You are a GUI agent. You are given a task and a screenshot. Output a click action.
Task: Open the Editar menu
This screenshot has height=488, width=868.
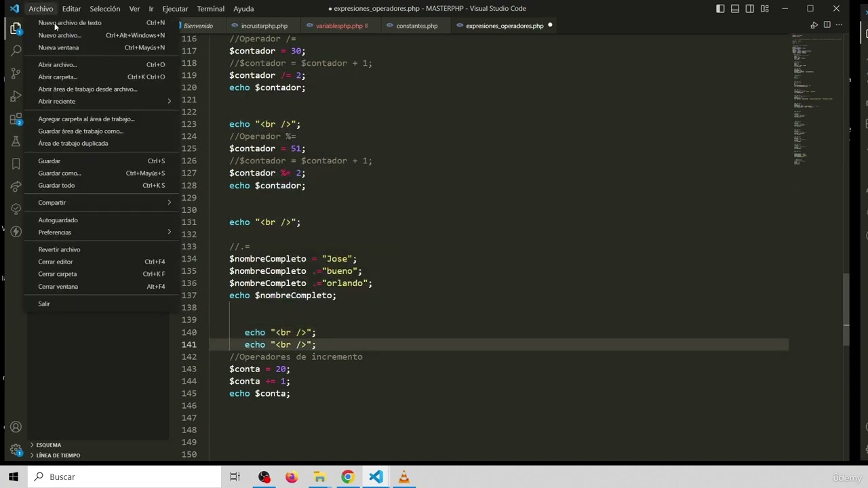click(71, 9)
